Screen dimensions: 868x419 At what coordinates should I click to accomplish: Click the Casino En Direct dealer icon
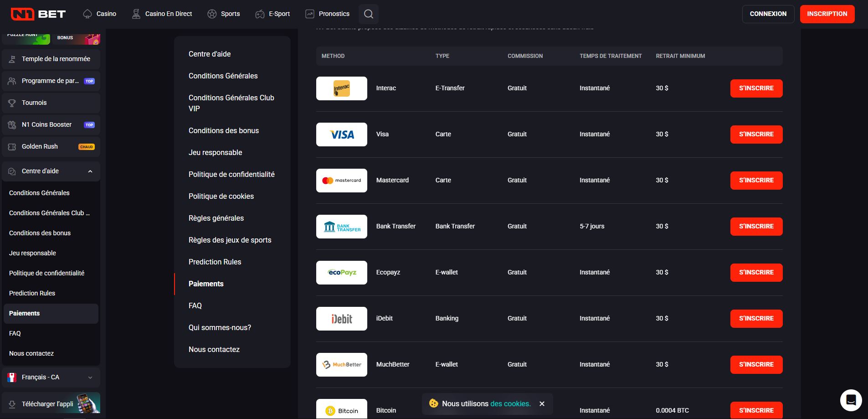(136, 14)
